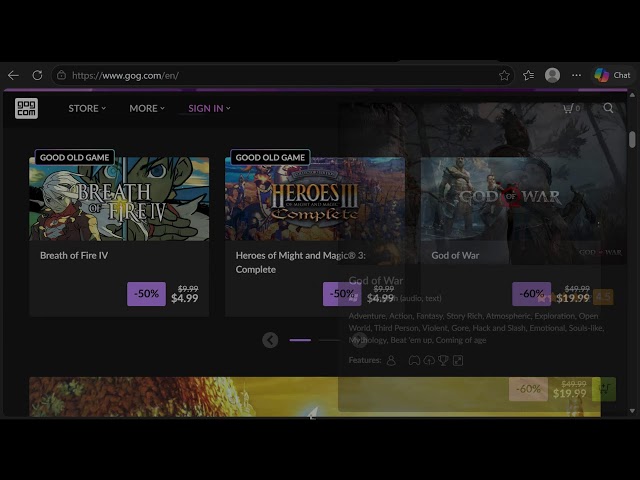Click GOOD OLD GAME badge on Breath of Fire

click(x=75, y=158)
